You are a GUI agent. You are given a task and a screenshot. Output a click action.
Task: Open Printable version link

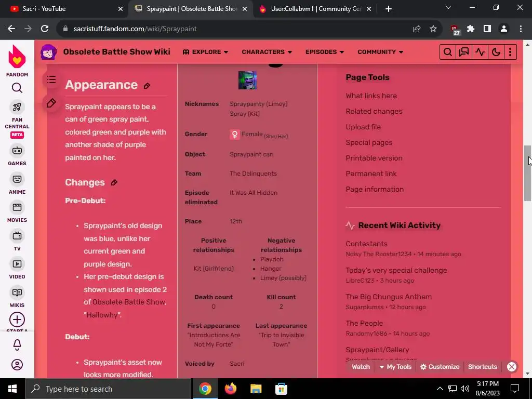(x=374, y=158)
